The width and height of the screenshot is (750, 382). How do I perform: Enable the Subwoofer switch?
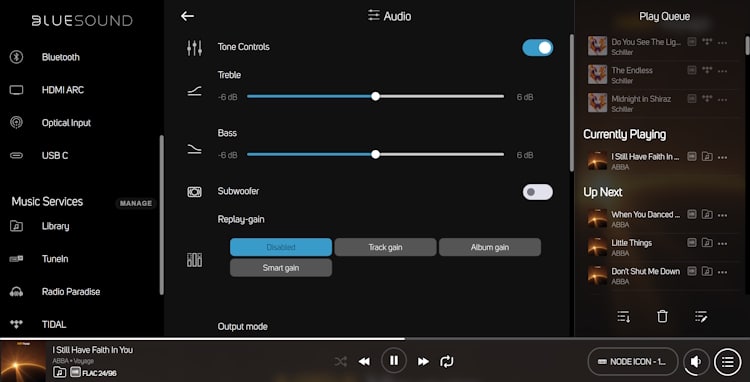pos(538,192)
